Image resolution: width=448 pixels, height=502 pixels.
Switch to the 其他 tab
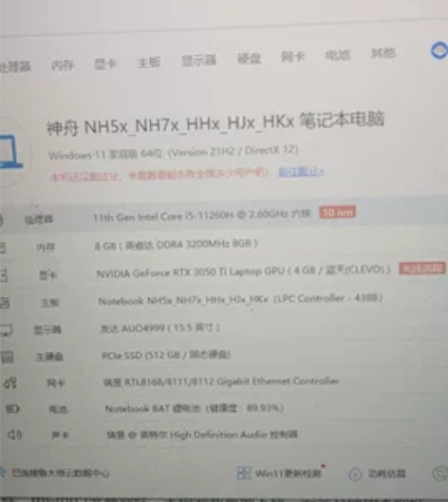pyautogui.click(x=383, y=53)
